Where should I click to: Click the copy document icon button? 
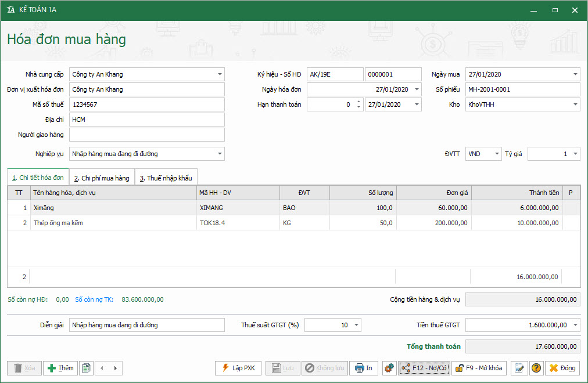pyautogui.click(x=86, y=368)
